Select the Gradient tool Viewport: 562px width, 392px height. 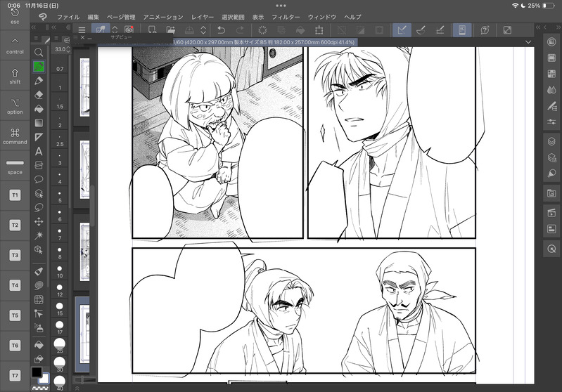pos(39,123)
